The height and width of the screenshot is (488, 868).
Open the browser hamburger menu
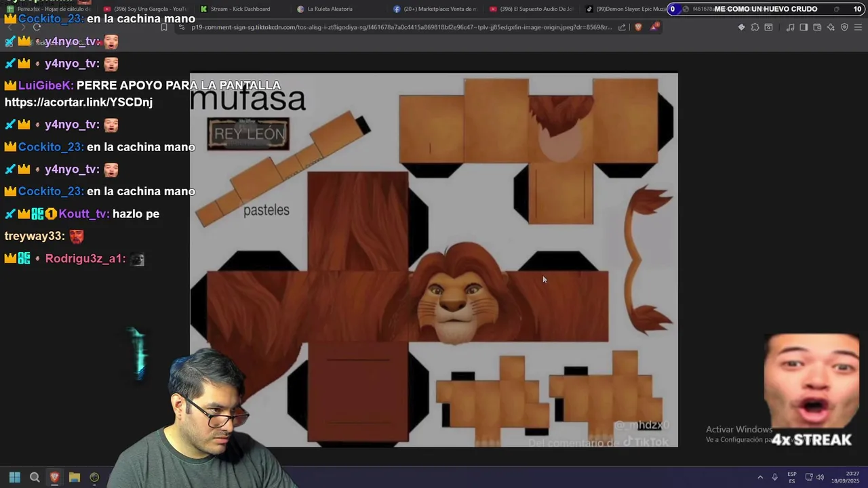click(858, 27)
